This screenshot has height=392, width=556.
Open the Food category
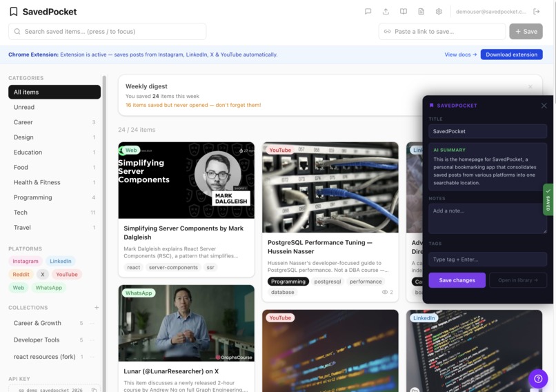pyautogui.click(x=54, y=168)
